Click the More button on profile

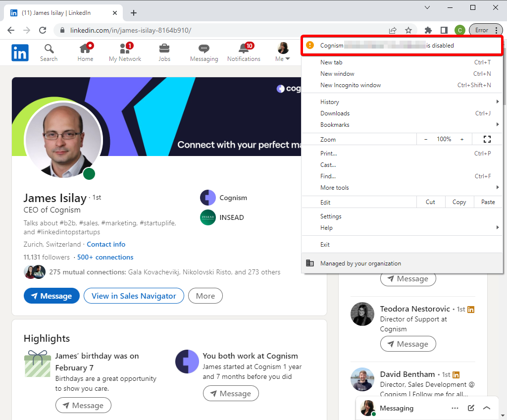(205, 296)
